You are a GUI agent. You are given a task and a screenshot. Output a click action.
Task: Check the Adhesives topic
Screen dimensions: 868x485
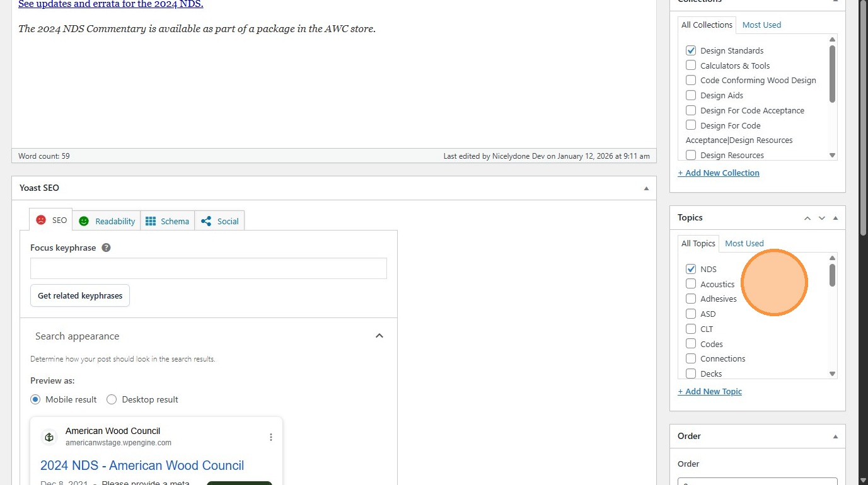point(691,299)
